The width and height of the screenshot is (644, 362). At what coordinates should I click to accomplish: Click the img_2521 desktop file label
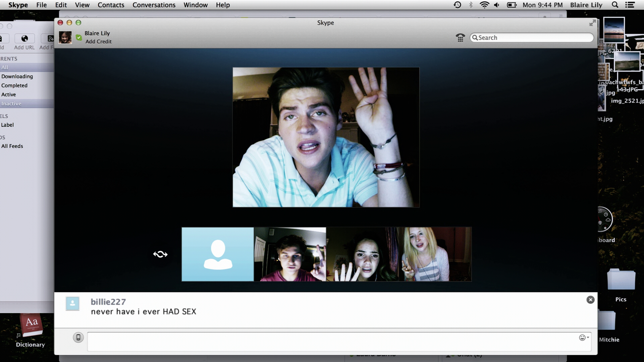[627, 101]
